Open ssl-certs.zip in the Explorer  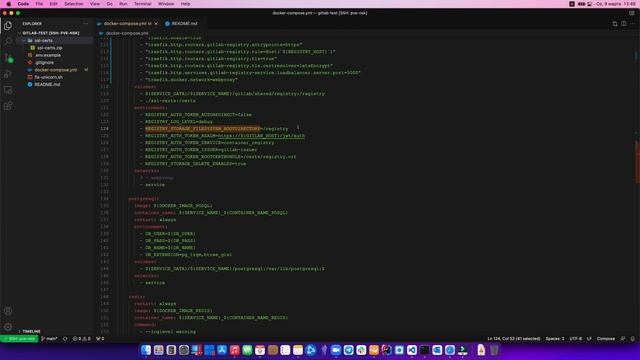click(x=49, y=48)
